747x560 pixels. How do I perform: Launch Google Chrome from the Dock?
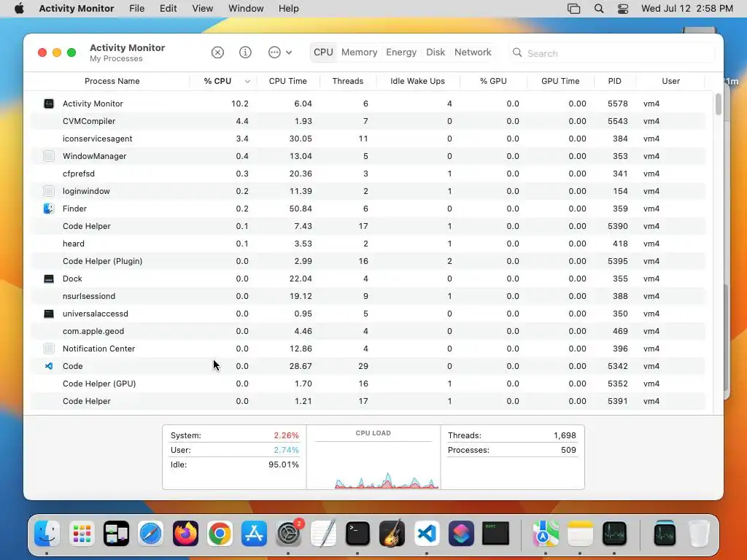click(x=220, y=533)
